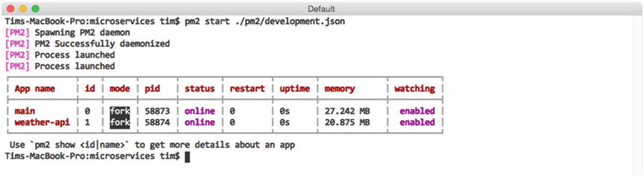
Task: Click the vertical scrollbar track on the right edge
Action: 637,93
